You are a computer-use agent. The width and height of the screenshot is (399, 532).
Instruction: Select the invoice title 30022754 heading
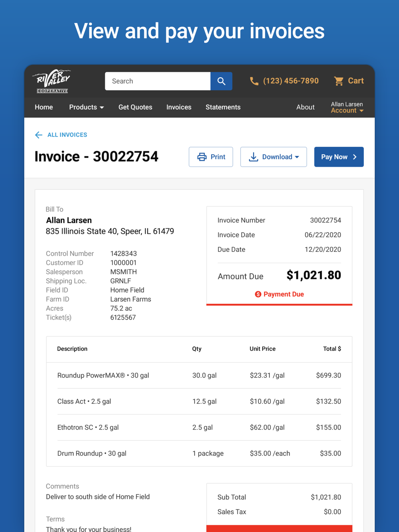point(96,157)
